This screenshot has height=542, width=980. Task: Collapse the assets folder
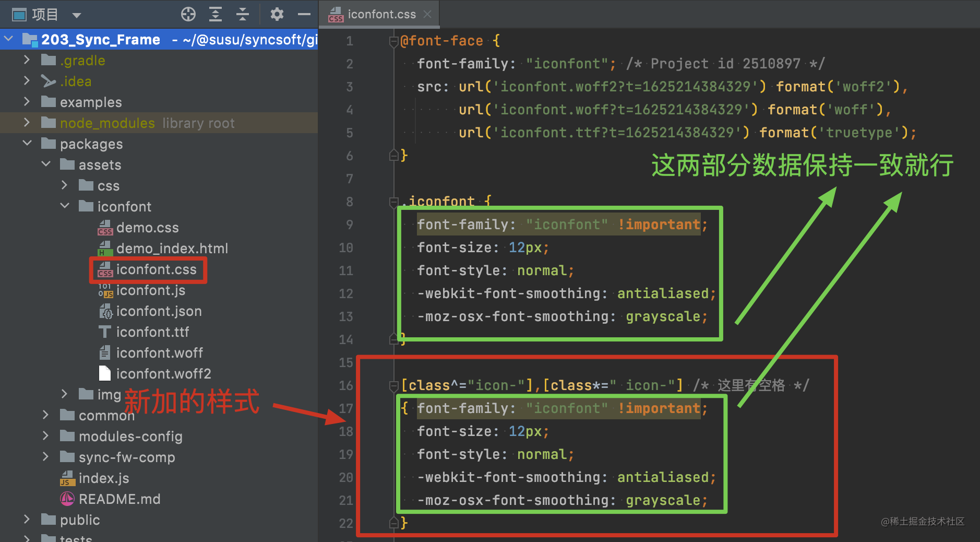pos(46,164)
